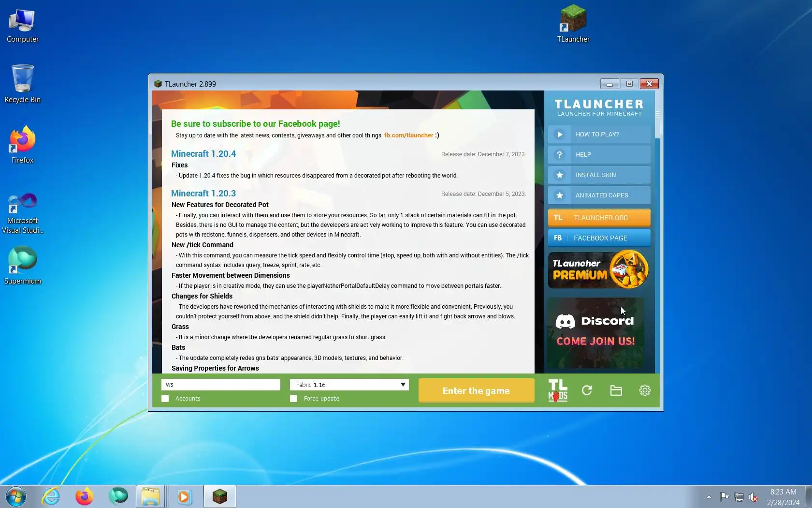Click the Show desktop strip
The image size is (812, 508).
click(x=808, y=496)
